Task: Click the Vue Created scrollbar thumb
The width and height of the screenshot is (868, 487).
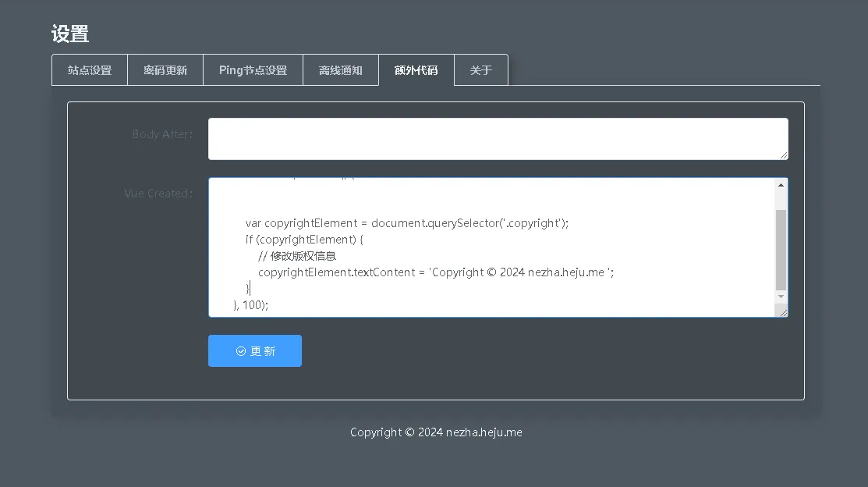Action: click(781, 249)
